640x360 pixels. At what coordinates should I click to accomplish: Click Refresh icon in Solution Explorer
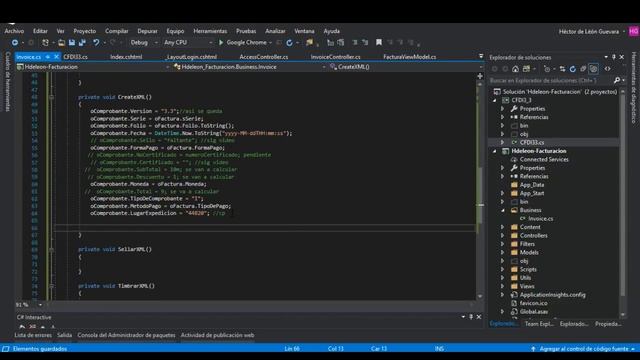click(573, 69)
